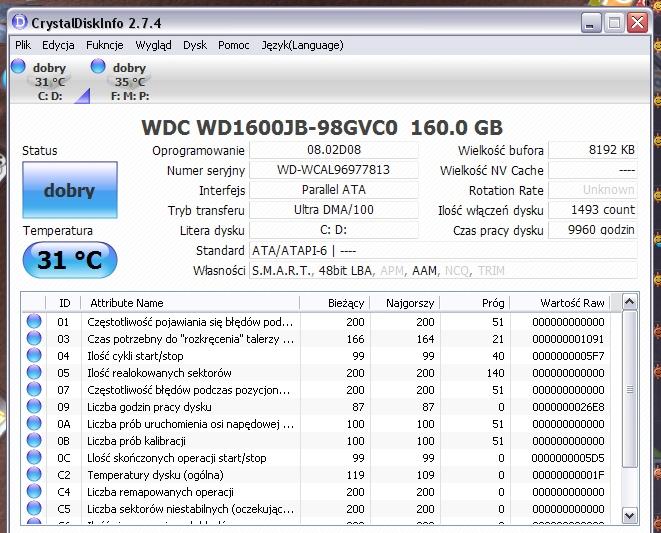Click the blue status orb of attribute C5
661x533 pixels.
pyautogui.click(x=34, y=509)
